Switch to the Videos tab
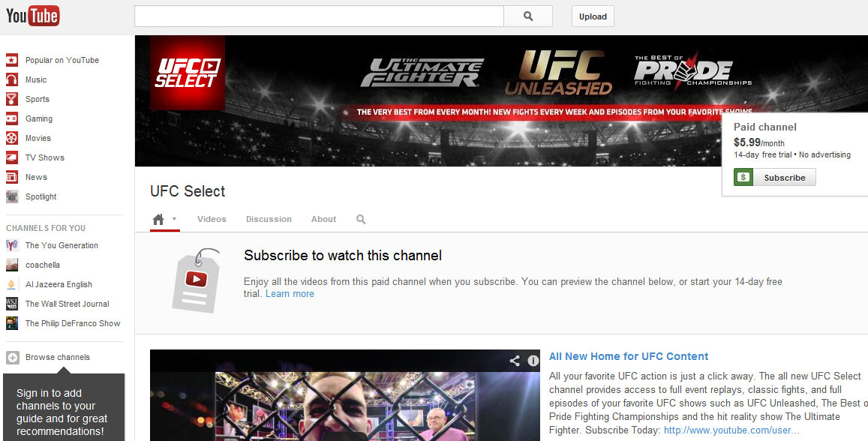The height and width of the screenshot is (441, 868). 212,219
